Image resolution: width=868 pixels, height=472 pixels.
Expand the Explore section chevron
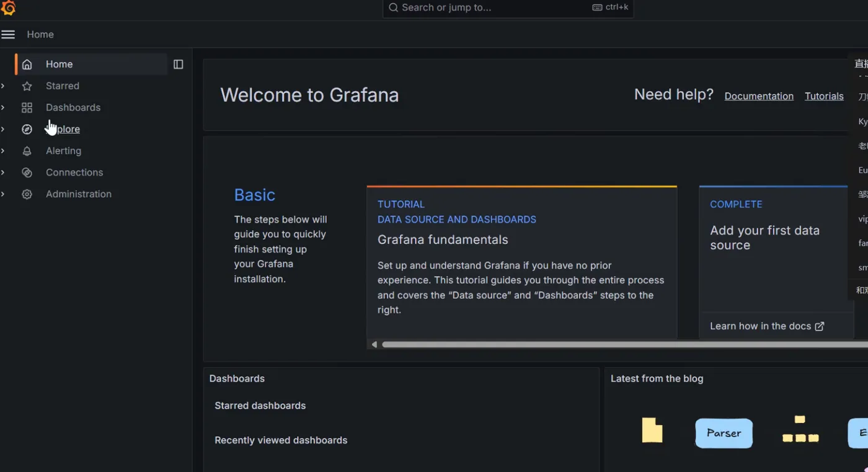click(3, 130)
